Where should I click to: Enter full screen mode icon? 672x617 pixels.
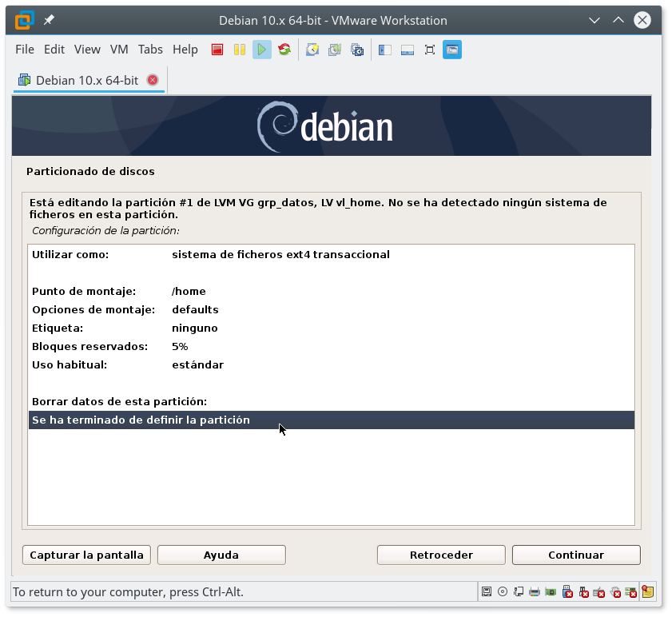[x=429, y=50]
